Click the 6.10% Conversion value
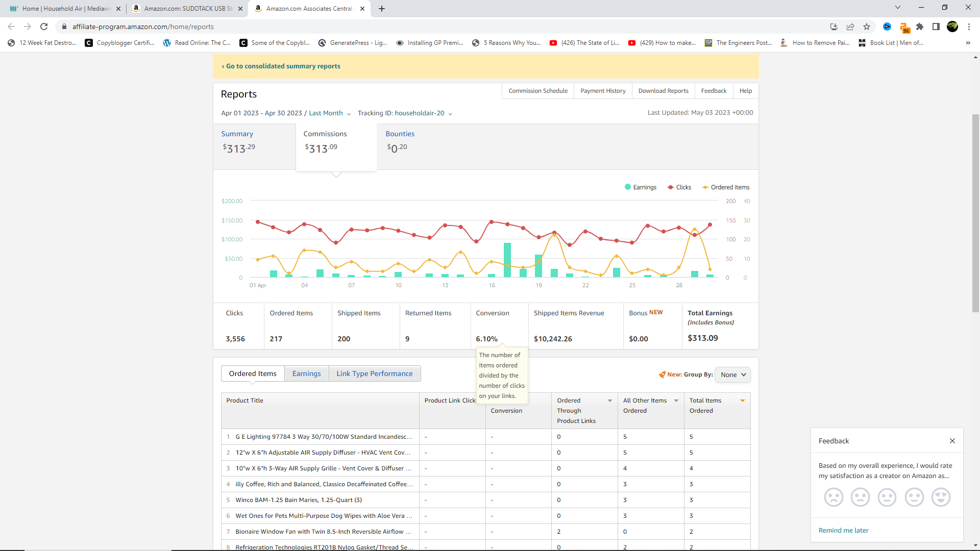The height and width of the screenshot is (551, 980). click(486, 339)
